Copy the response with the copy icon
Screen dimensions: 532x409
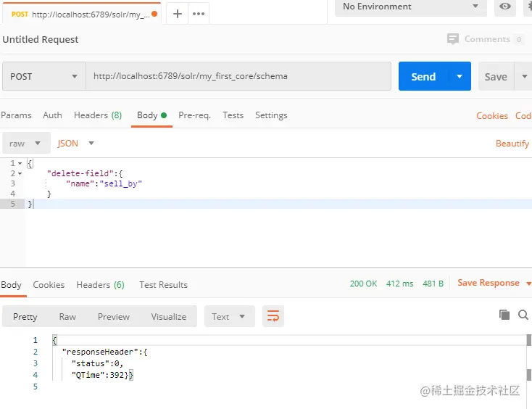(504, 315)
